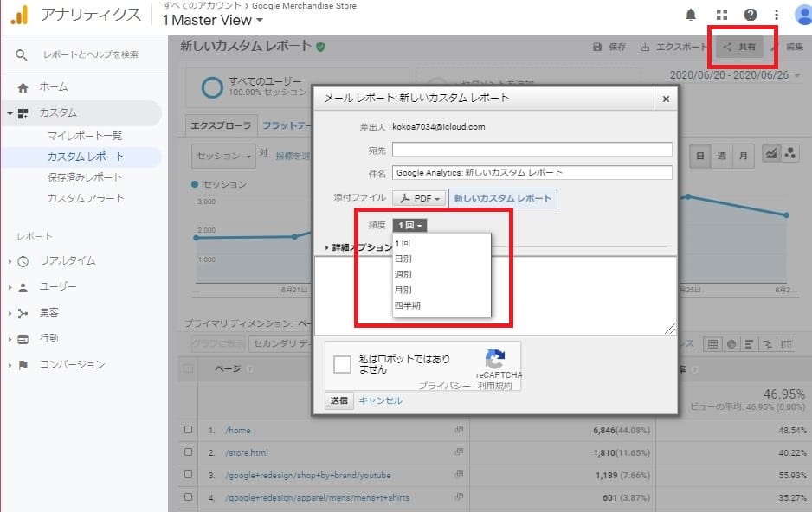Switch to pivot table view icon
This screenshot has height=512, width=812.
click(x=786, y=344)
